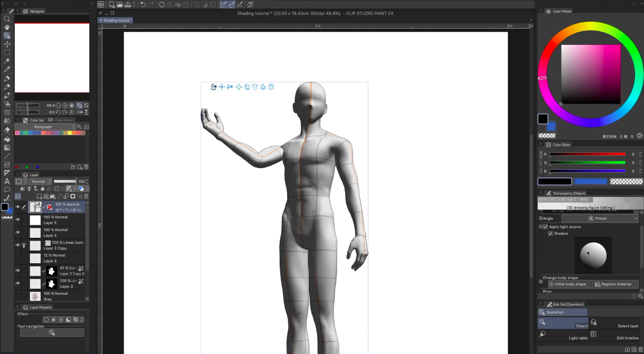The height and width of the screenshot is (354, 644).
Task: Click the red R color slider
Action: point(587,154)
